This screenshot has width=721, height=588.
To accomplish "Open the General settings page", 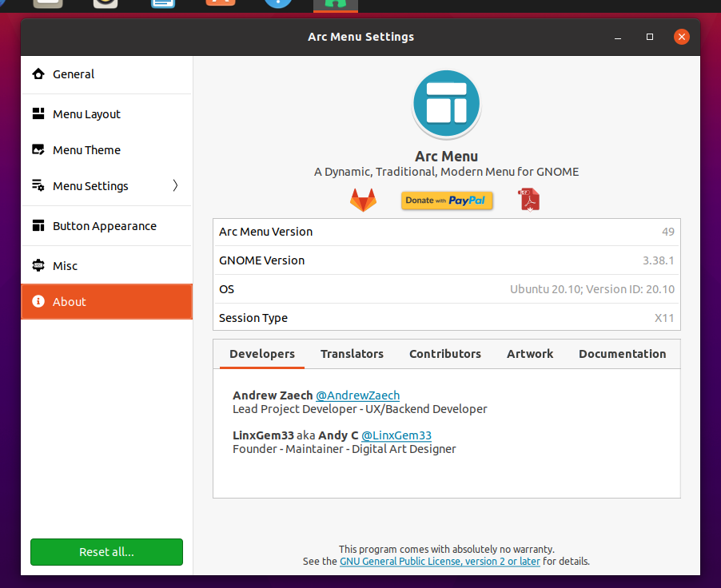I will 106,74.
